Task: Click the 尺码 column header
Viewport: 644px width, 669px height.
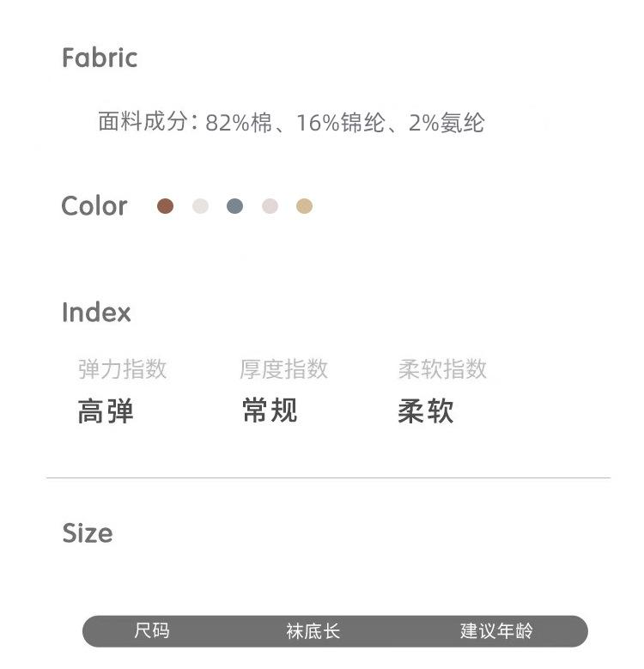Action: click(152, 631)
